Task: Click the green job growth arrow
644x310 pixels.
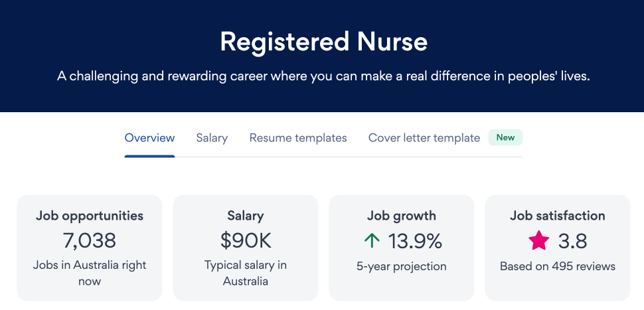Action: point(372,240)
